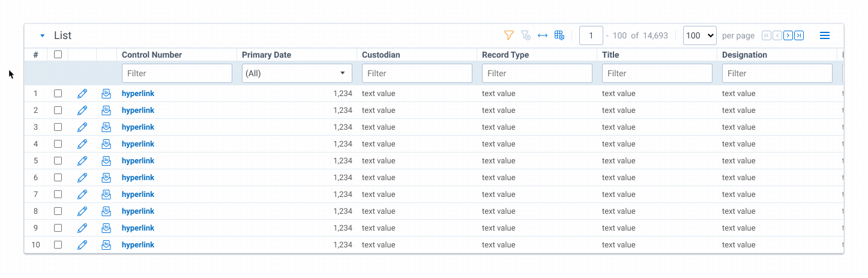
Task: Click the clear filters icon
Action: point(526,35)
